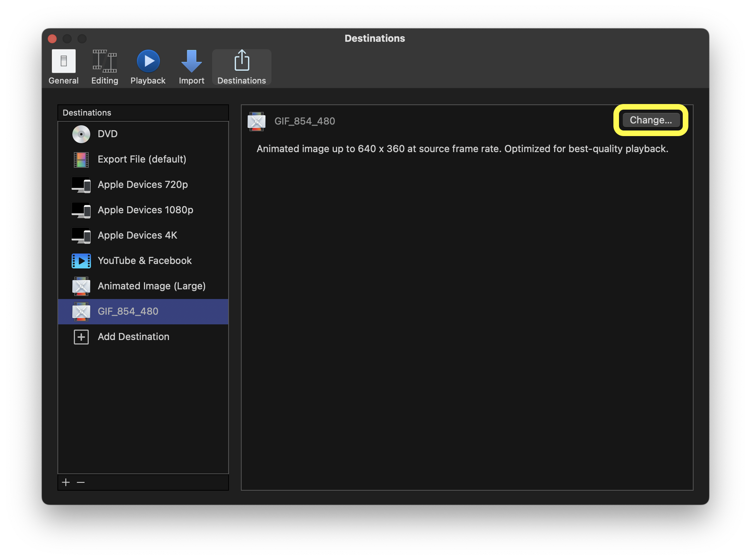
Task: Open the Editing preferences pane
Action: [x=105, y=67]
